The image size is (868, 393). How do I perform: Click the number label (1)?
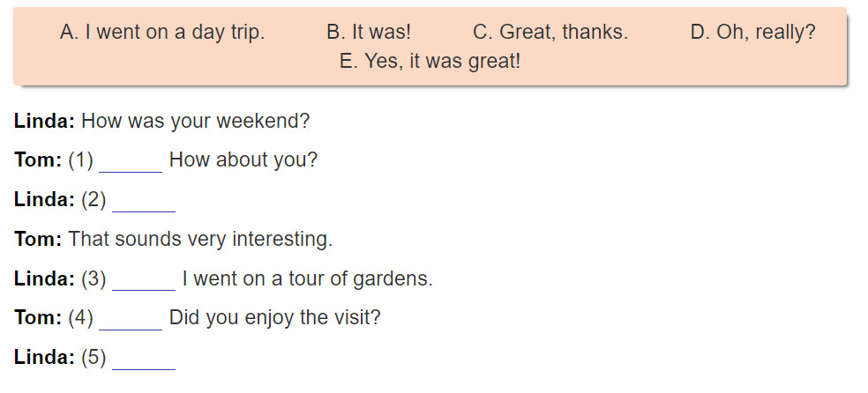81,161
